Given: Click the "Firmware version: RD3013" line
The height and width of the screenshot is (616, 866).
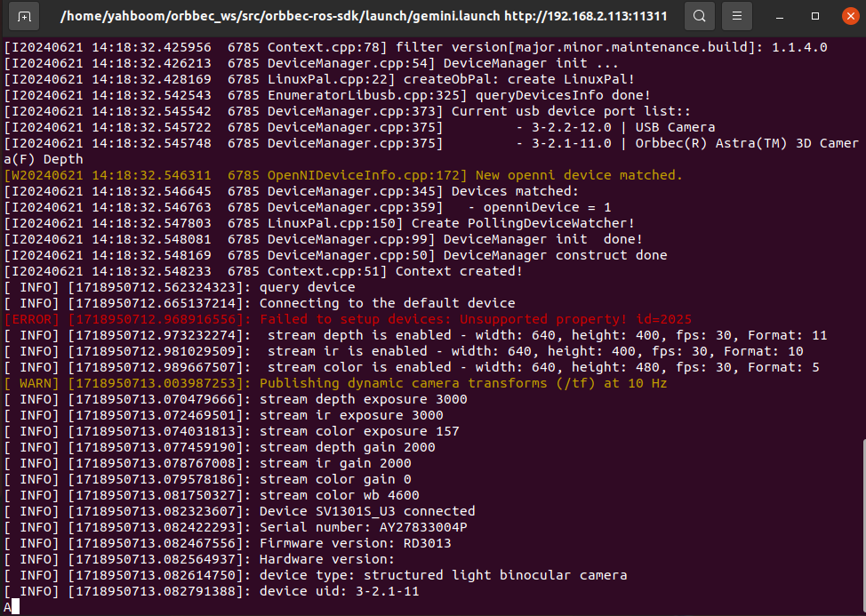Looking at the screenshot, I should 228,544.
